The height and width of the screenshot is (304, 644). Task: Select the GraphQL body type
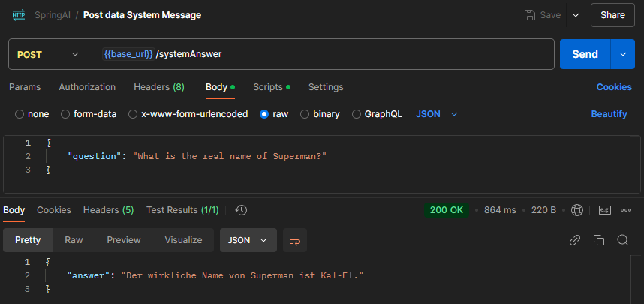pyautogui.click(x=357, y=114)
